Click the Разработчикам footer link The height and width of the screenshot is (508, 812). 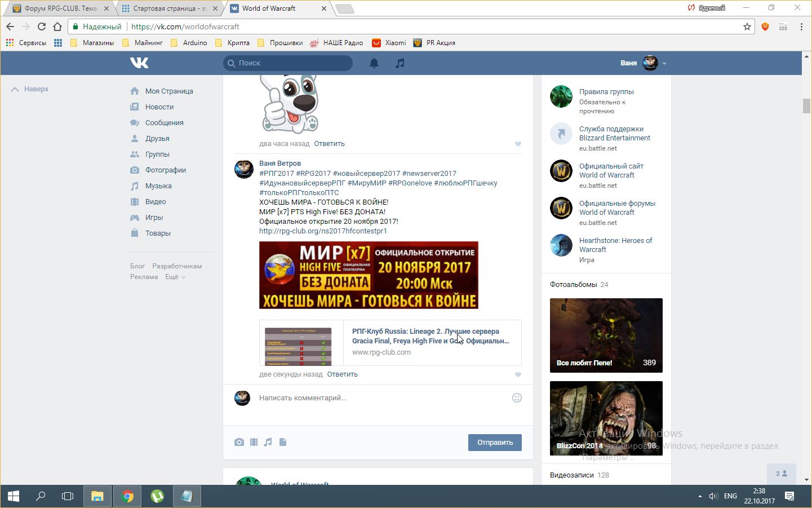[177, 266]
